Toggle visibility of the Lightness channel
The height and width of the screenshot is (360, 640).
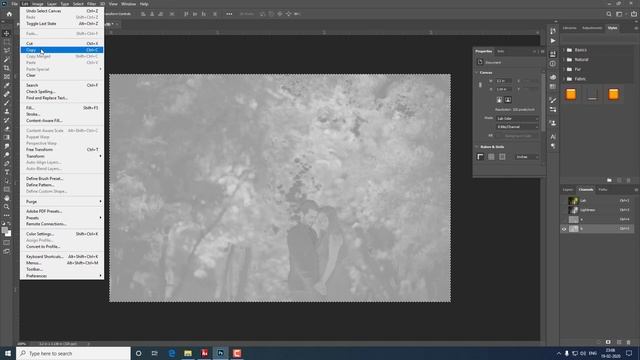coord(564,210)
